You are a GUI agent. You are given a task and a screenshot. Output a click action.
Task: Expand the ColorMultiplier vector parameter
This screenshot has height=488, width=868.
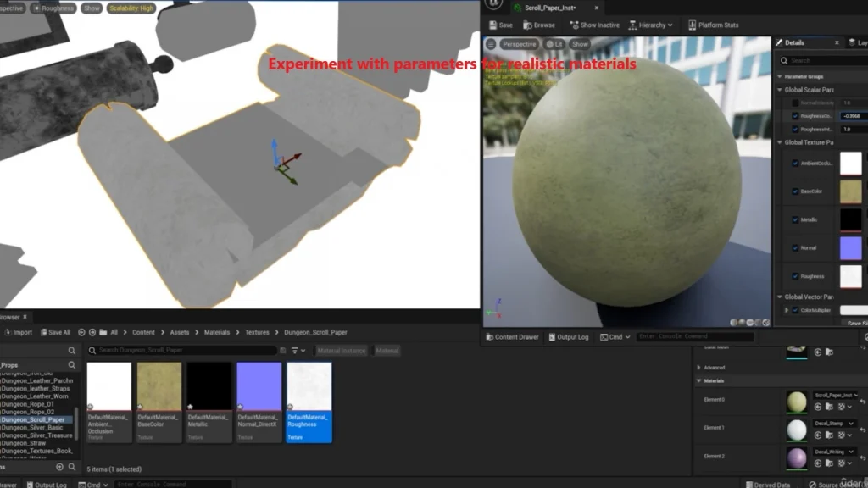point(787,310)
